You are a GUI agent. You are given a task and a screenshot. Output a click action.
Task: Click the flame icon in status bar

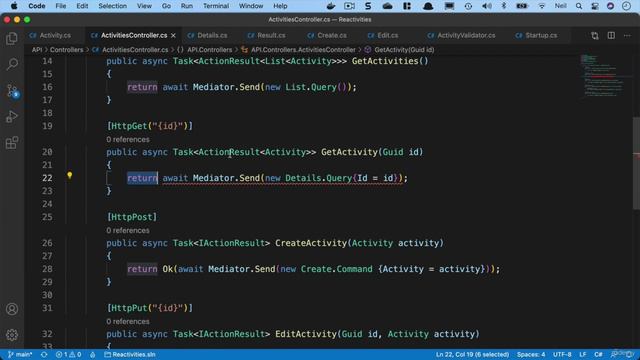(x=93, y=354)
